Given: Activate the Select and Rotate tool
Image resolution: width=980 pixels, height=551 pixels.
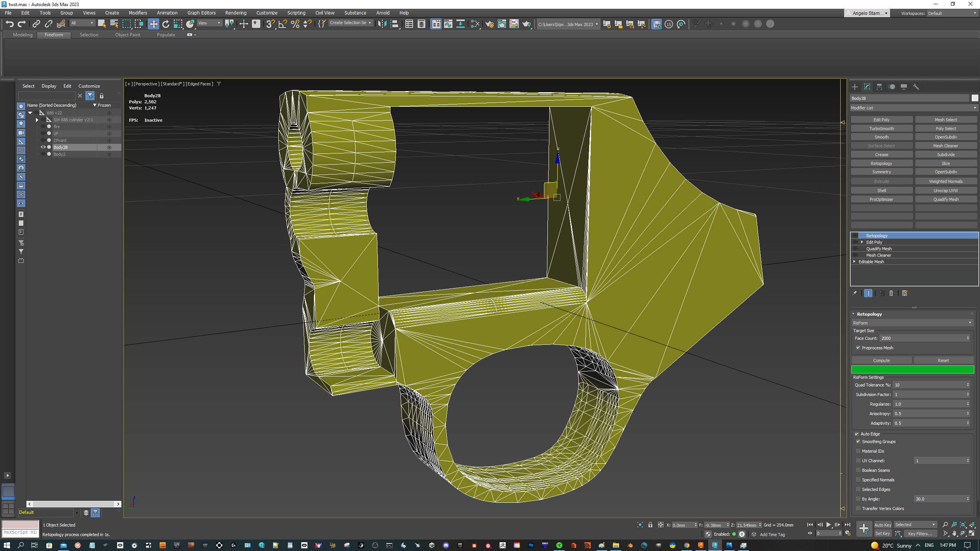Looking at the screenshot, I should 166,24.
